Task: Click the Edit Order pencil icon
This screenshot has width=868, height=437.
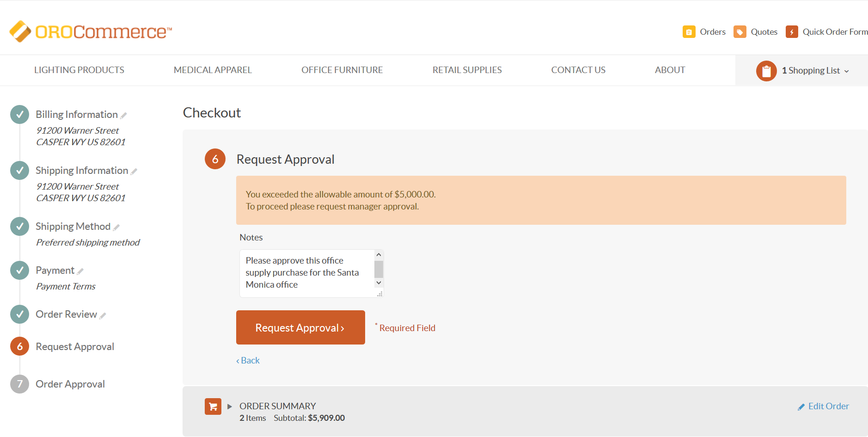Action: pos(801,407)
